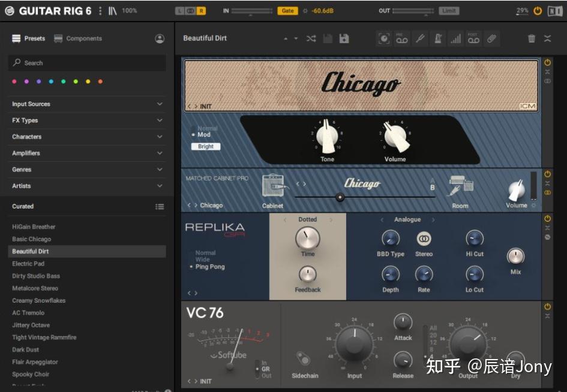Click the cabinet A/B blend slider handle

pos(340,197)
